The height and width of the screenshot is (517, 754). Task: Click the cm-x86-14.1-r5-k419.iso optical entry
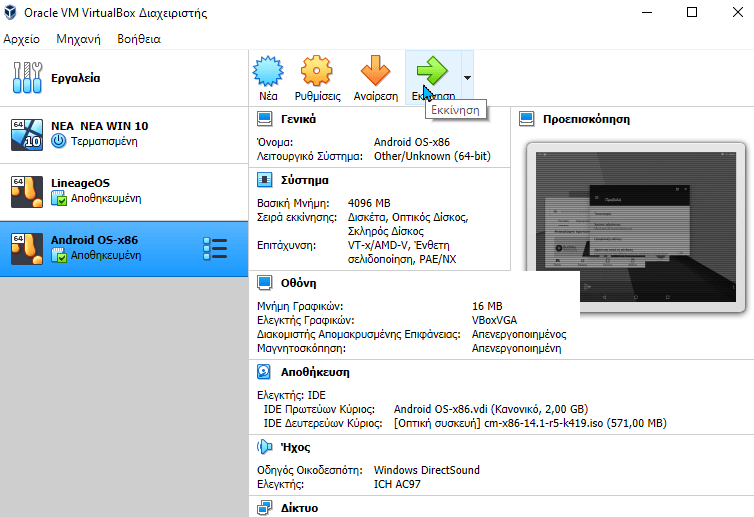[530, 423]
